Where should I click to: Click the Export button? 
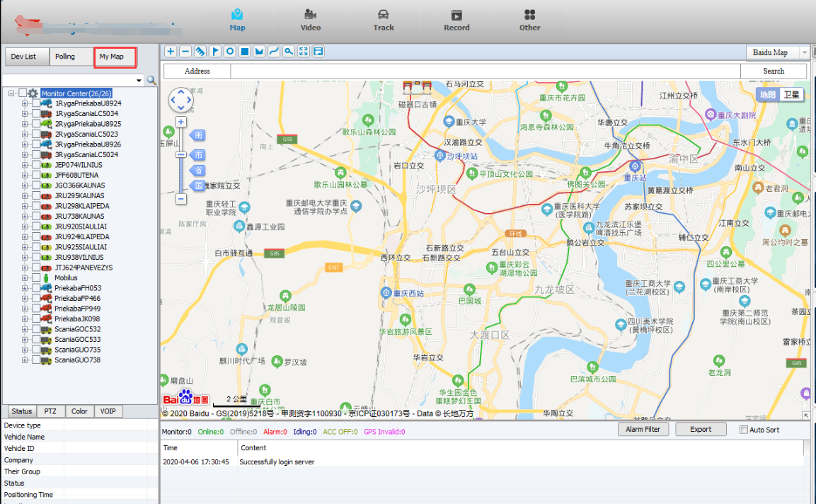pos(701,429)
